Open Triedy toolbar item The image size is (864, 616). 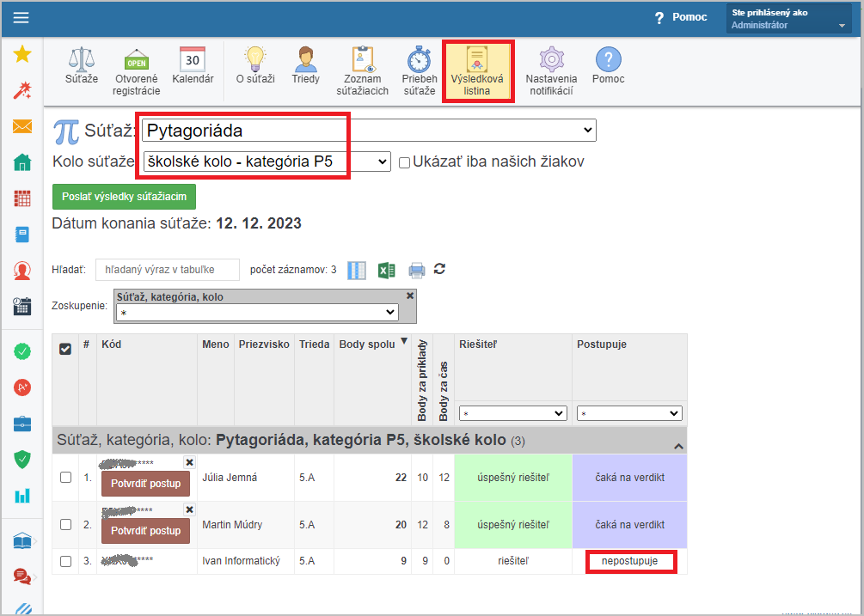(305, 66)
